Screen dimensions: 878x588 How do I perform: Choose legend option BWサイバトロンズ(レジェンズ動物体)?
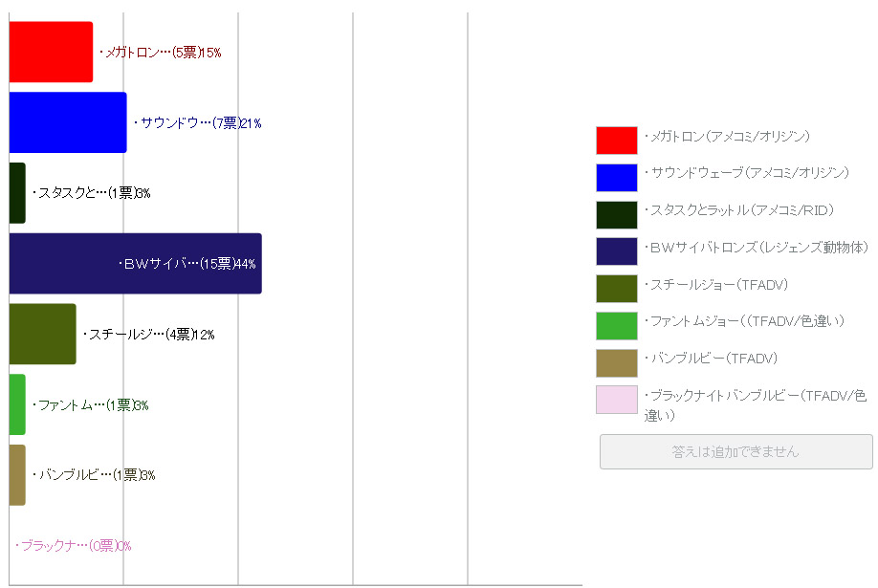757,248
